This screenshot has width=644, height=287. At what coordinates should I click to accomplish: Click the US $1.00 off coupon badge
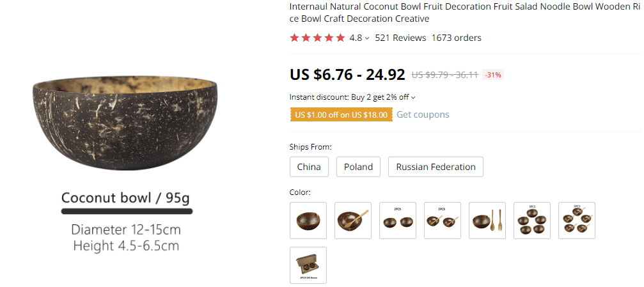341,114
